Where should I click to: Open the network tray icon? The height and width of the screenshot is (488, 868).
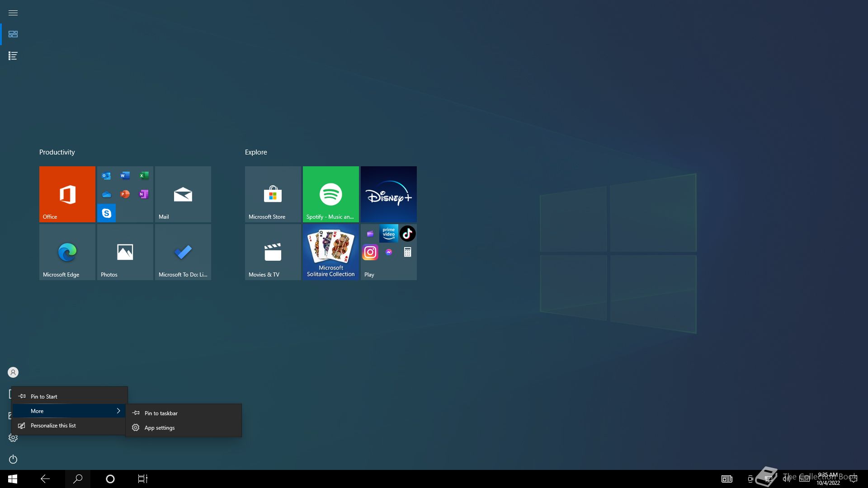tap(769, 479)
